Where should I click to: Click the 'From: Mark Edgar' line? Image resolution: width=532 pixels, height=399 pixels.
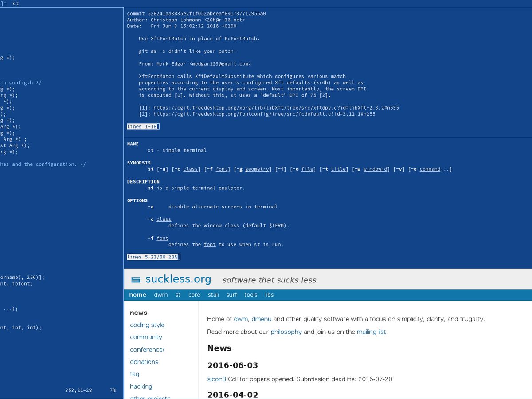(195, 64)
